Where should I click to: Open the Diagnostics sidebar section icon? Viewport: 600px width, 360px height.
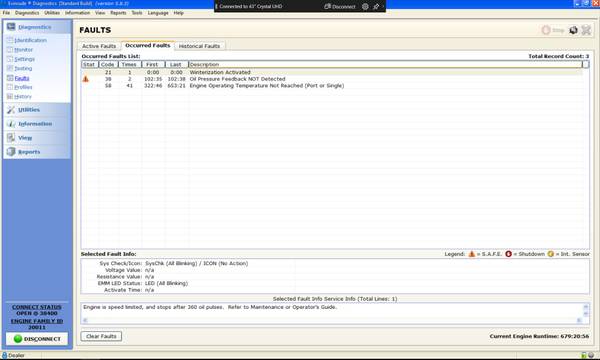[x=11, y=27]
